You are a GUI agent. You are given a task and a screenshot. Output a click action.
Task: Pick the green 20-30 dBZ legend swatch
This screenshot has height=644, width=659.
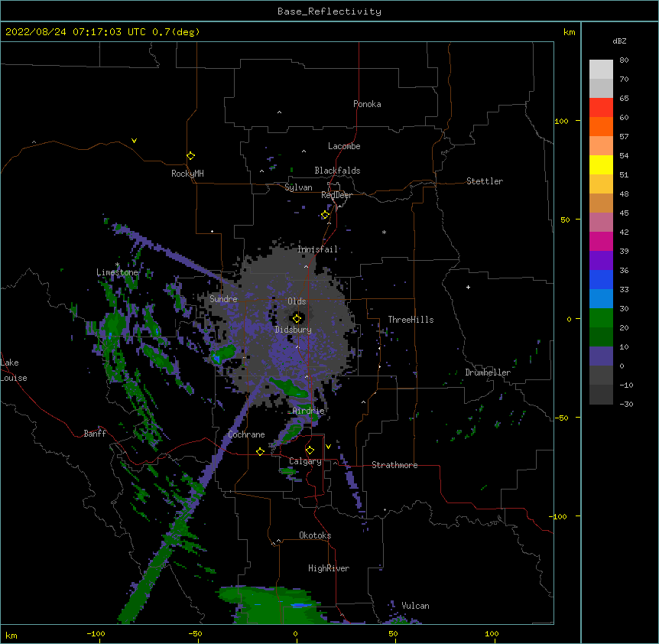pos(601,318)
